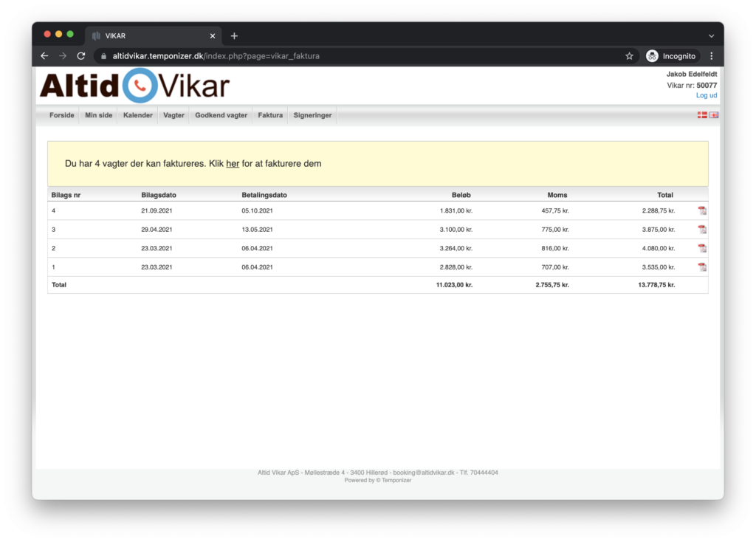This screenshot has height=542, width=756.
Task: Open PDF icon for invoice 3
Action: tap(702, 230)
